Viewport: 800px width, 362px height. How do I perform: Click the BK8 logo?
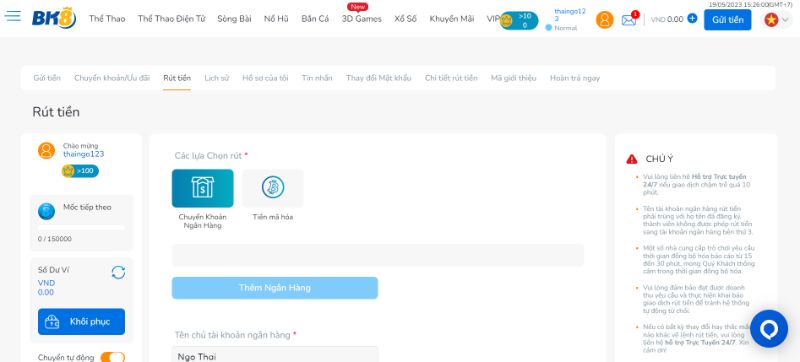[54, 18]
